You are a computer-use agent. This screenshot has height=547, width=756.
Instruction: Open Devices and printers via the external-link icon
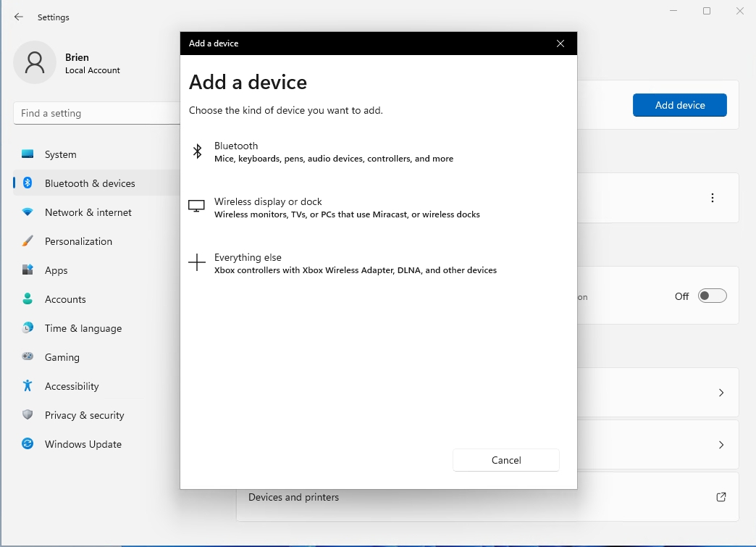tap(721, 497)
